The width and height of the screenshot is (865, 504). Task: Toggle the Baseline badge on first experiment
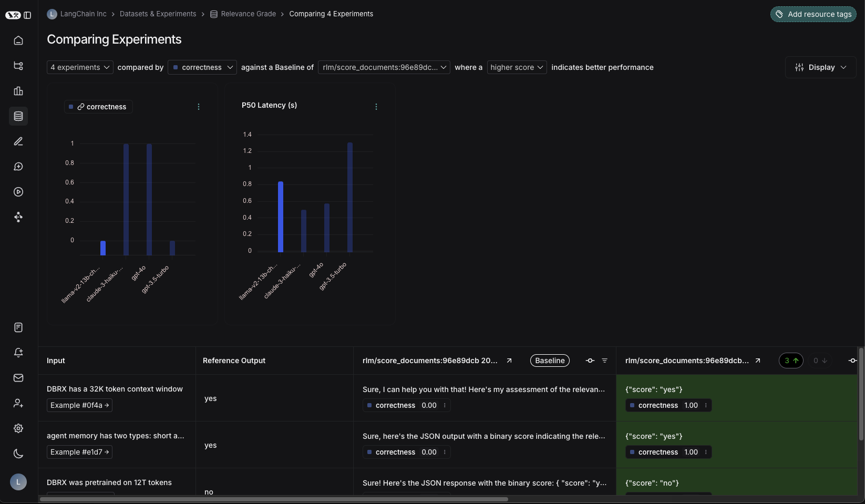click(550, 361)
